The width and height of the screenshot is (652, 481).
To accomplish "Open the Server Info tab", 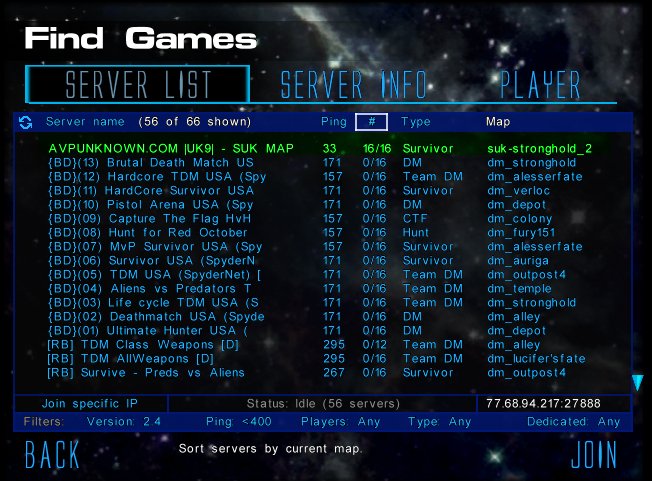I will point(354,85).
